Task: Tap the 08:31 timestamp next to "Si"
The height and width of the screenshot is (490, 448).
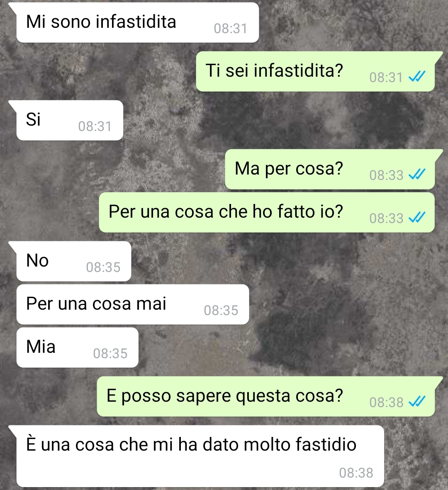Action: [x=95, y=126]
